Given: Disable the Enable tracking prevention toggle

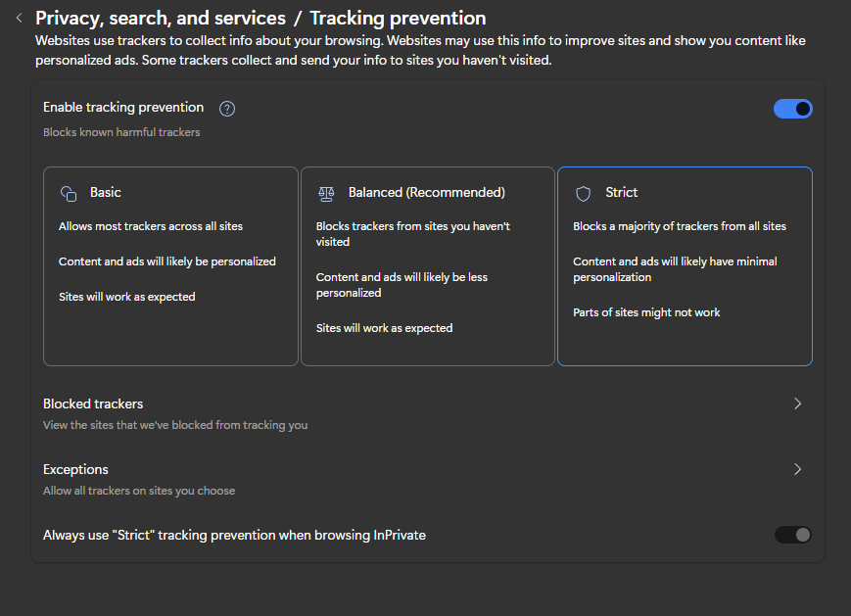Looking at the screenshot, I should 792,109.
